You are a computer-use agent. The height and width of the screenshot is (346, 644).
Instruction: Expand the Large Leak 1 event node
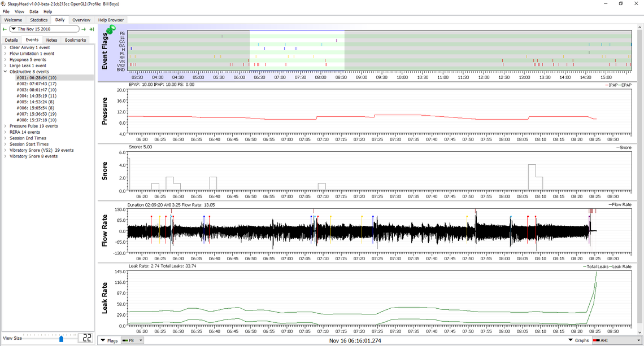tap(5, 65)
